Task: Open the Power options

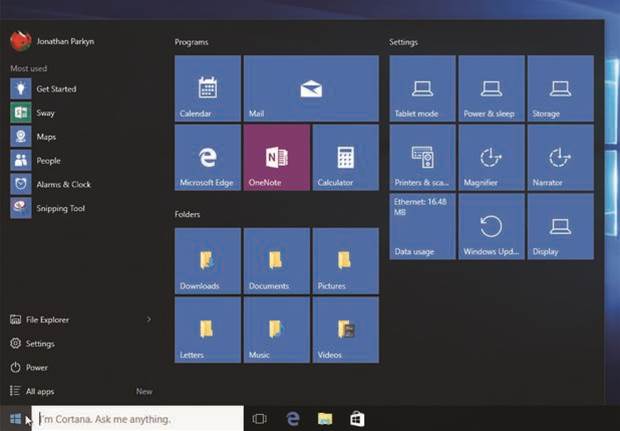Action: click(x=29, y=367)
